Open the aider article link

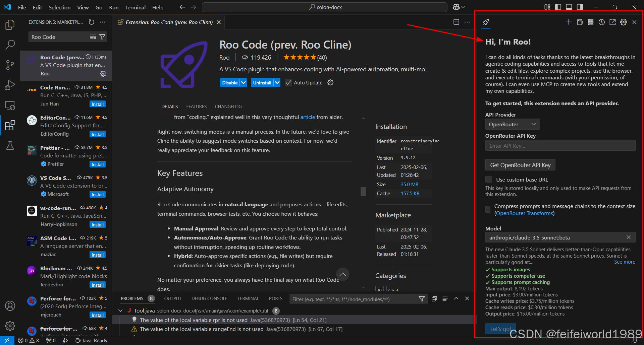coord(308,117)
